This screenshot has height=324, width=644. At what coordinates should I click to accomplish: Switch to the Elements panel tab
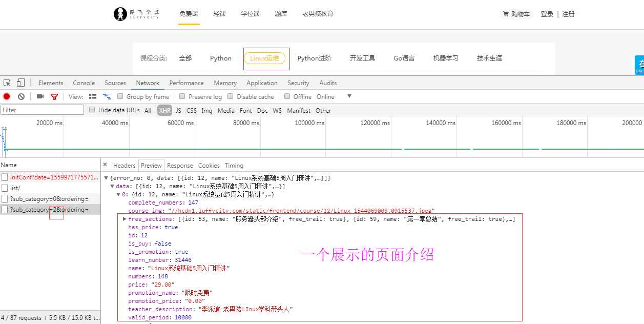[51, 83]
